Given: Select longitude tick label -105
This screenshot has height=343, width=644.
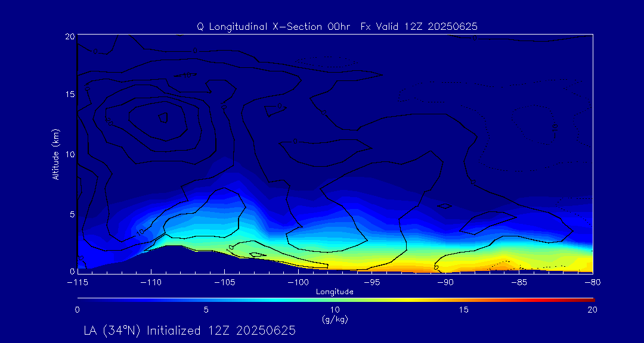Looking at the screenshot, I should [x=225, y=282].
